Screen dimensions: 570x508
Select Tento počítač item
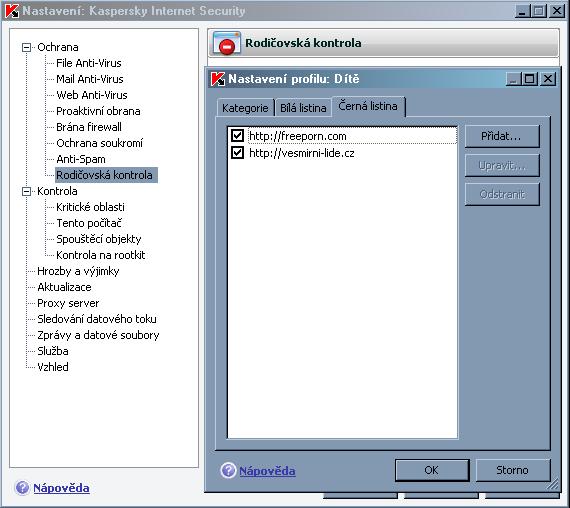(89, 223)
